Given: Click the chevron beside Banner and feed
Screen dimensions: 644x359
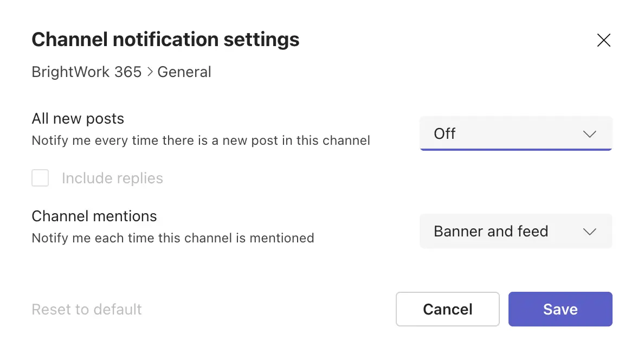Looking at the screenshot, I should point(589,232).
